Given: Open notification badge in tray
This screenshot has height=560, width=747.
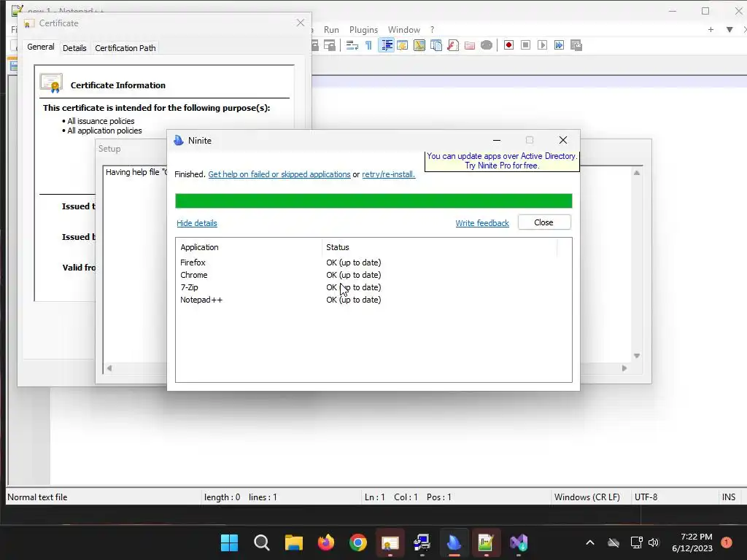Looking at the screenshot, I should tap(727, 542).
